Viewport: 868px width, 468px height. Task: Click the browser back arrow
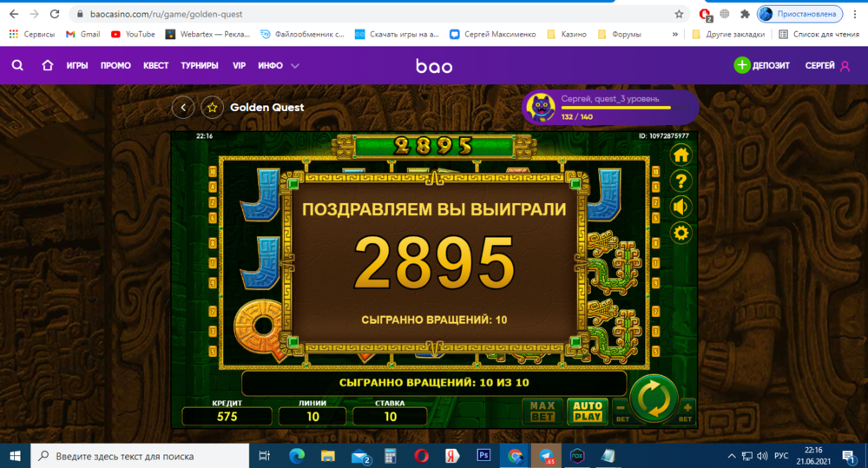click(x=14, y=14)
